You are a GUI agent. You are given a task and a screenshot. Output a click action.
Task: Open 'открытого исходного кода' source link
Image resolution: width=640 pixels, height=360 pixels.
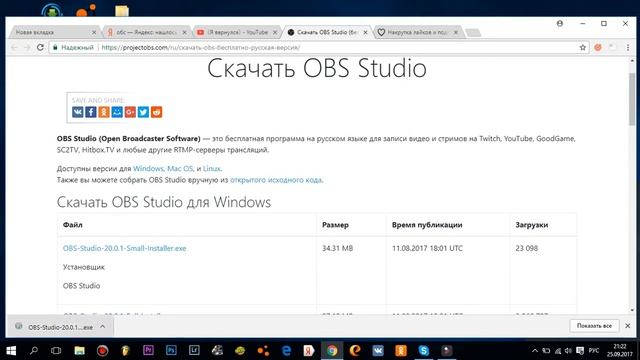click(276, 180)
